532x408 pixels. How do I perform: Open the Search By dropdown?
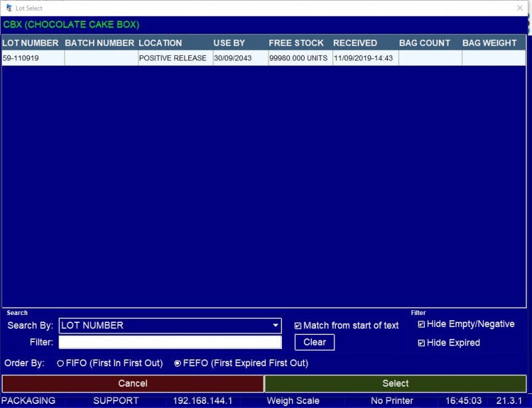[x=276, y=326]
